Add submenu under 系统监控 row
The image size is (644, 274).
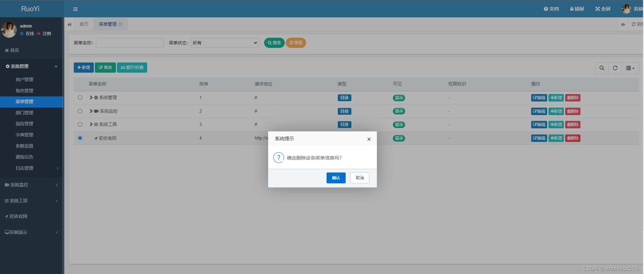click(556, 111)
